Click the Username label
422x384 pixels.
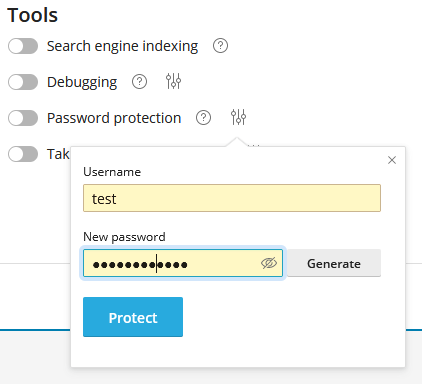point(112,172)
